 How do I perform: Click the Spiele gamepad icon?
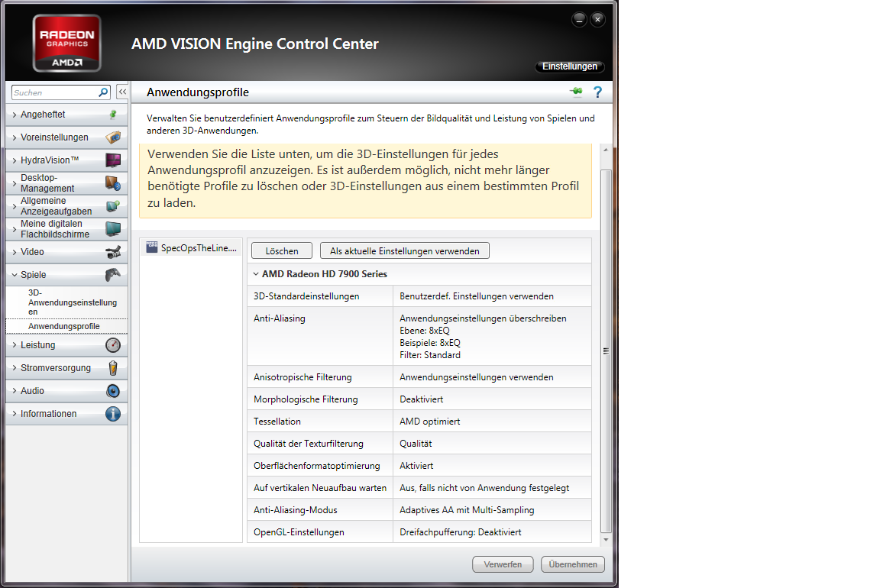click(113, 274)
